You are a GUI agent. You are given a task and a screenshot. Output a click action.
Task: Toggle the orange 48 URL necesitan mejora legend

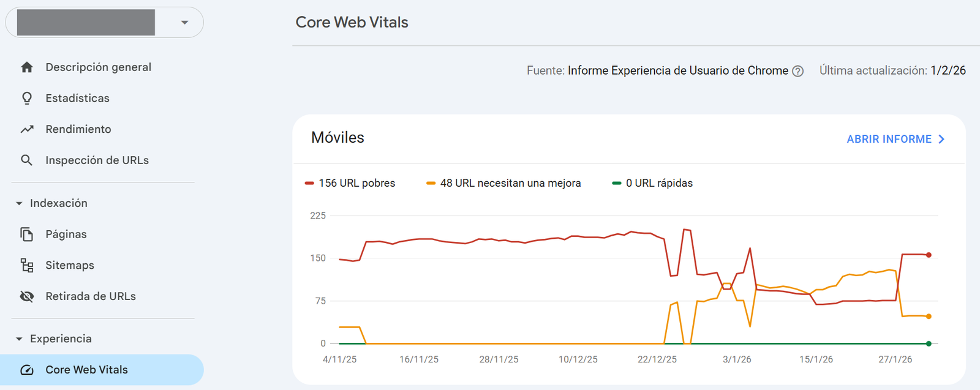point(503,183)
